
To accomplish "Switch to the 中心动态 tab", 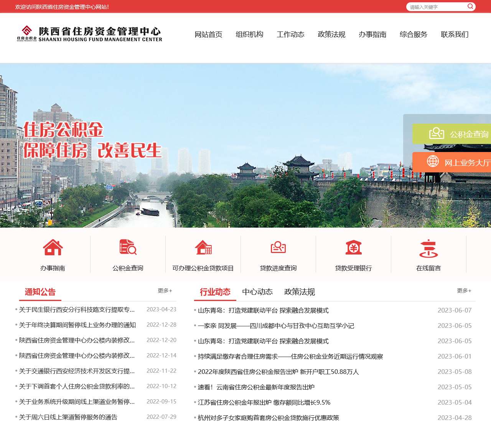I will point(257,292).
